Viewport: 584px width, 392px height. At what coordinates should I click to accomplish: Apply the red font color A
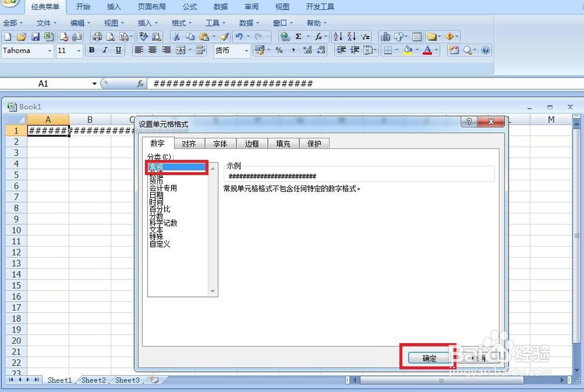[427, 50]
